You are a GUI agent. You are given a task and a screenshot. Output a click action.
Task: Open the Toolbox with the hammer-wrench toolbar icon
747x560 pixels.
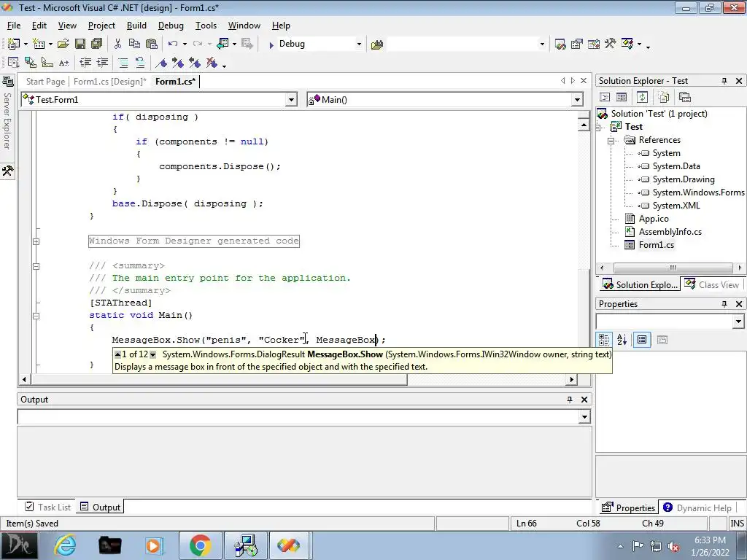(x=611, y=44)
